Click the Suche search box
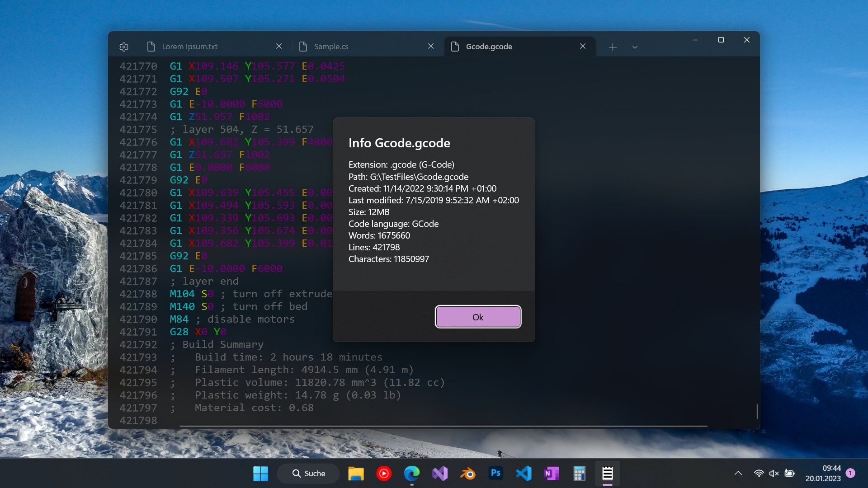 [x=309, y=474]
